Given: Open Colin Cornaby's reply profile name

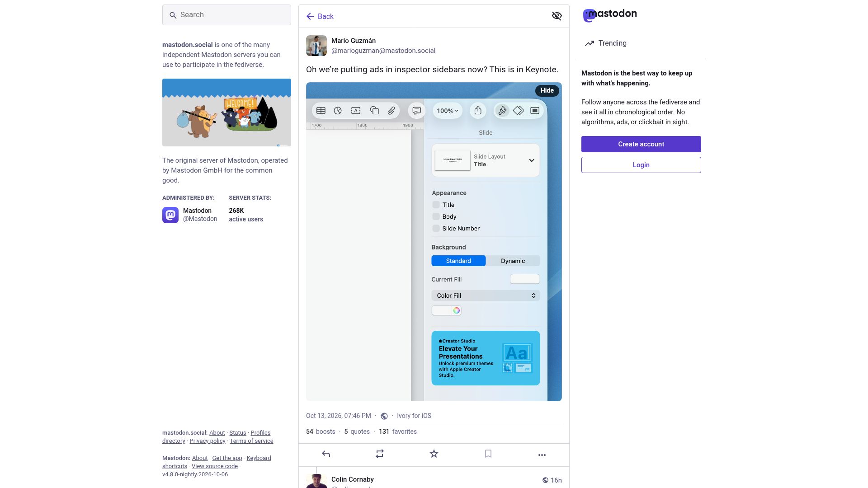Looking at the screenshot, I should [353, 479].
